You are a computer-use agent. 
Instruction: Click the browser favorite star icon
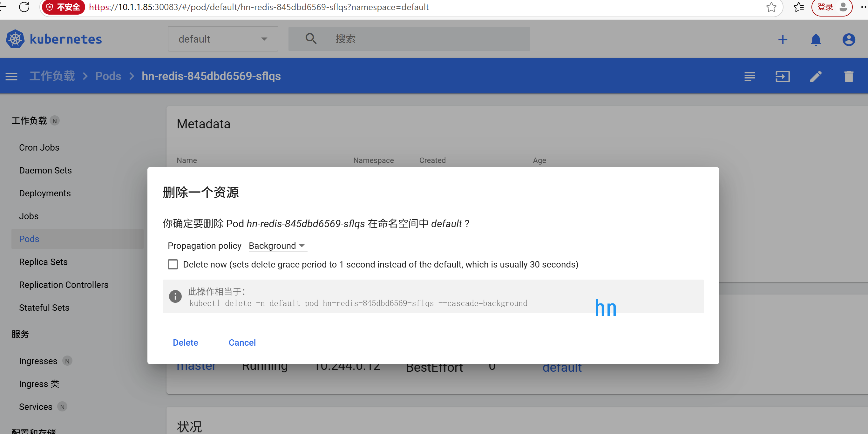(771, 7)
